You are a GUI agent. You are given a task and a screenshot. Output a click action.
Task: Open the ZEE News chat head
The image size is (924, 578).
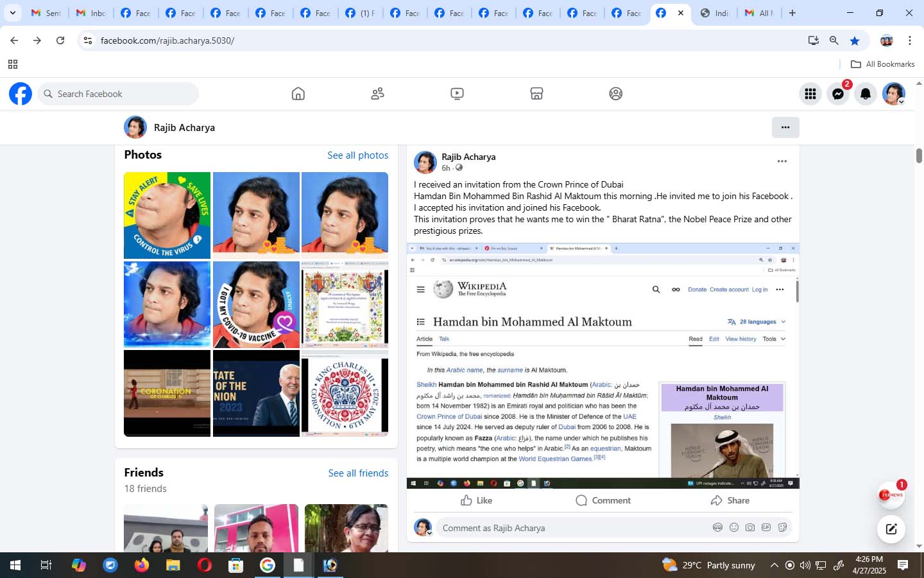pos(891,495)
